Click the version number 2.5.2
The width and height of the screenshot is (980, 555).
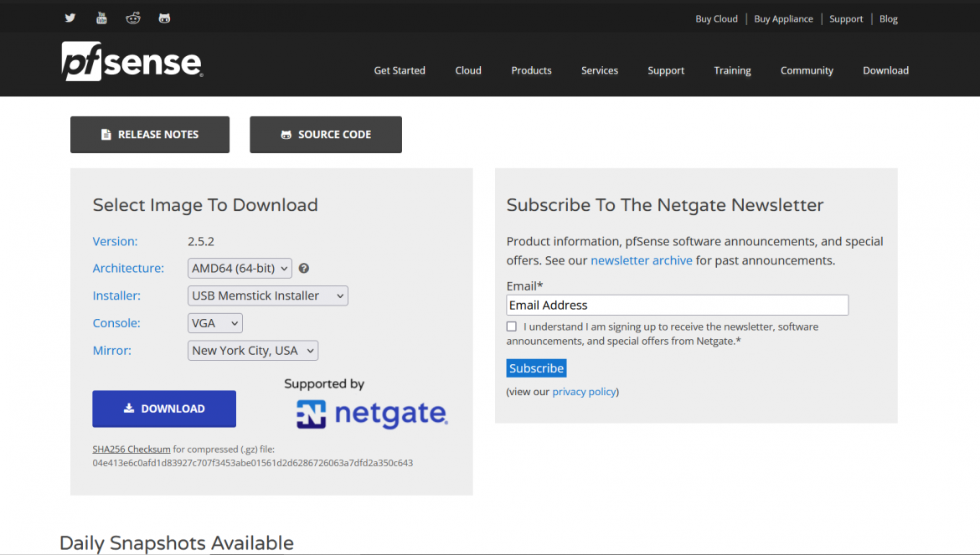(201, 241)
